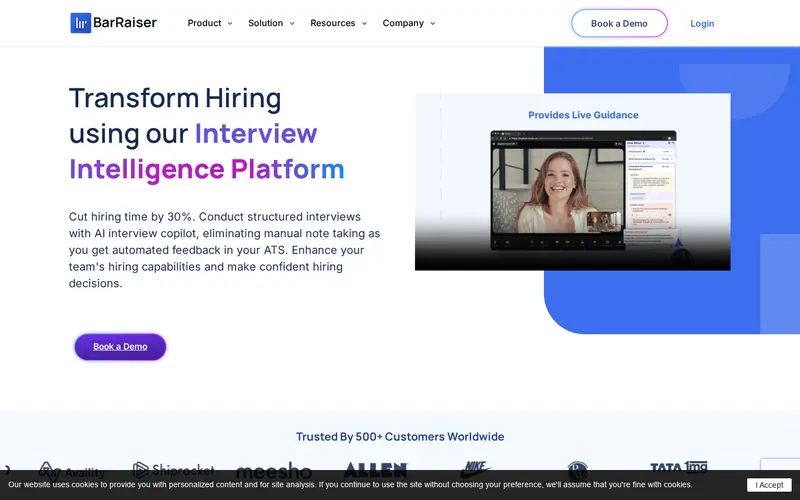Click the Trusted By 500+ Customers Worldwide text
This screenshot has width=800, height=500.
point(400,437)
